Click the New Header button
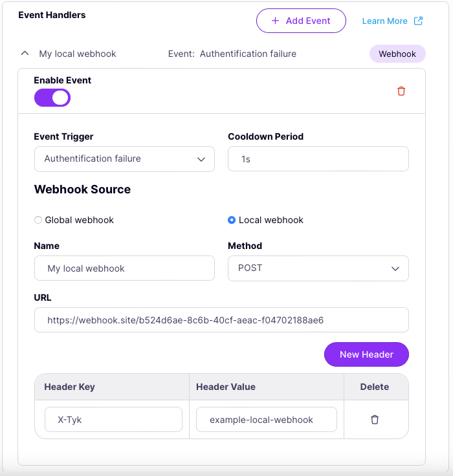The image size is (453, 476). point(366,354)
